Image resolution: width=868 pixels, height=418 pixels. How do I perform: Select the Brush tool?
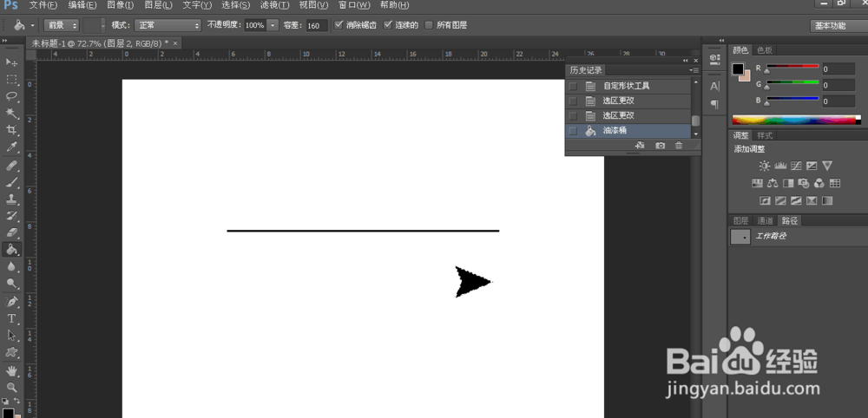[11, 182]
